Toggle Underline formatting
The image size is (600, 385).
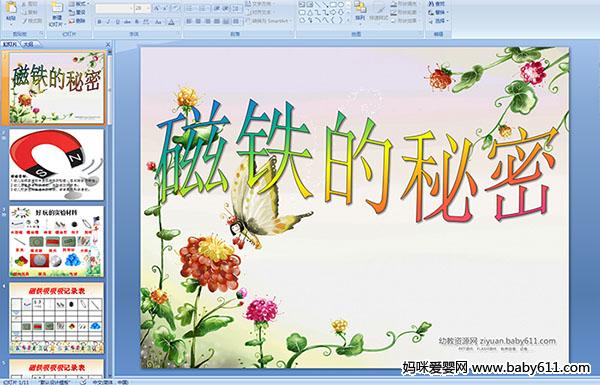[117, 22]
